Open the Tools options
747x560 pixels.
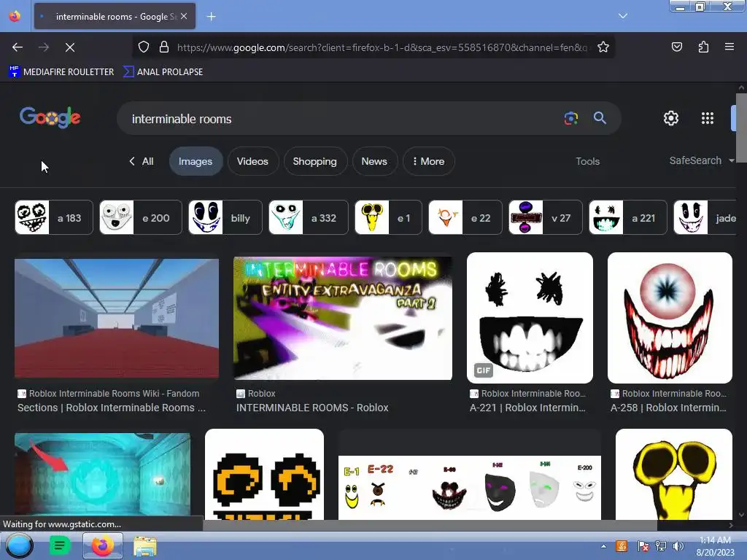(x=587, y=161)
